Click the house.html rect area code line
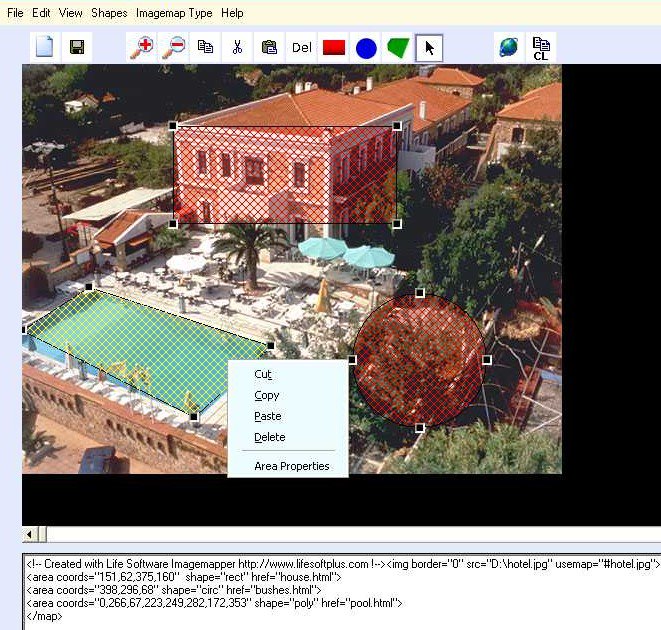The width and height of the screenshot is (661, 630). pos(184,577)
